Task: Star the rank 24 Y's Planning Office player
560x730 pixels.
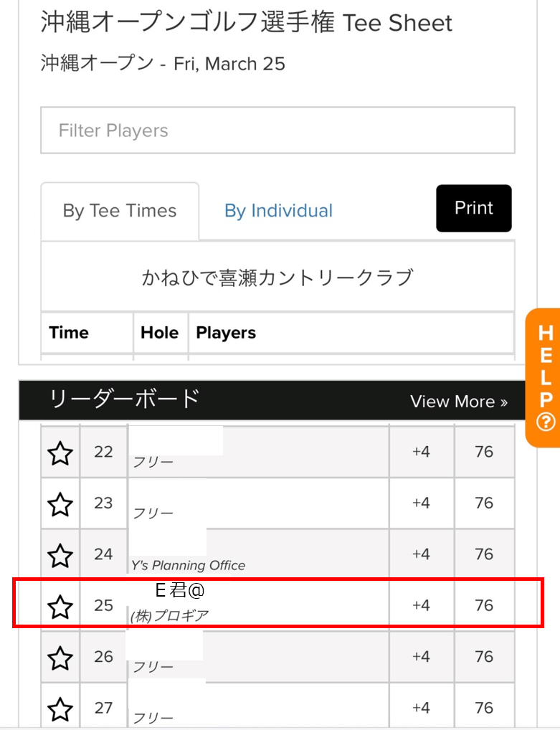Action: point(60,556)
